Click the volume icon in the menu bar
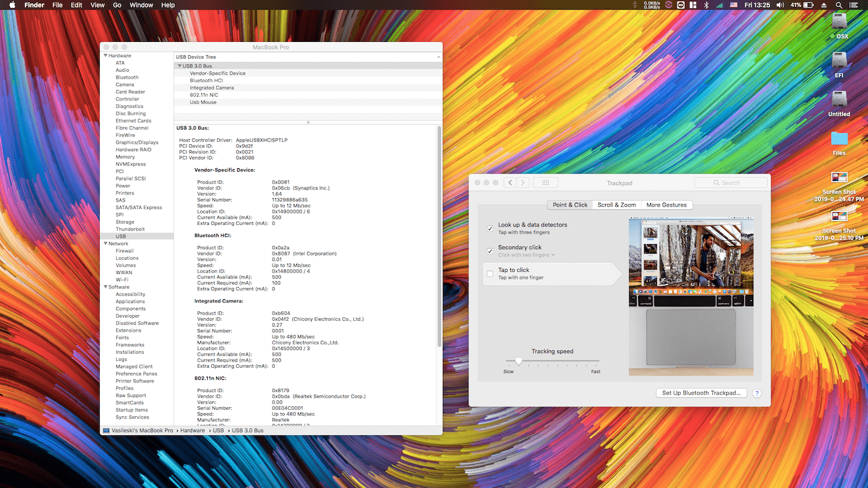 [780, 4]
